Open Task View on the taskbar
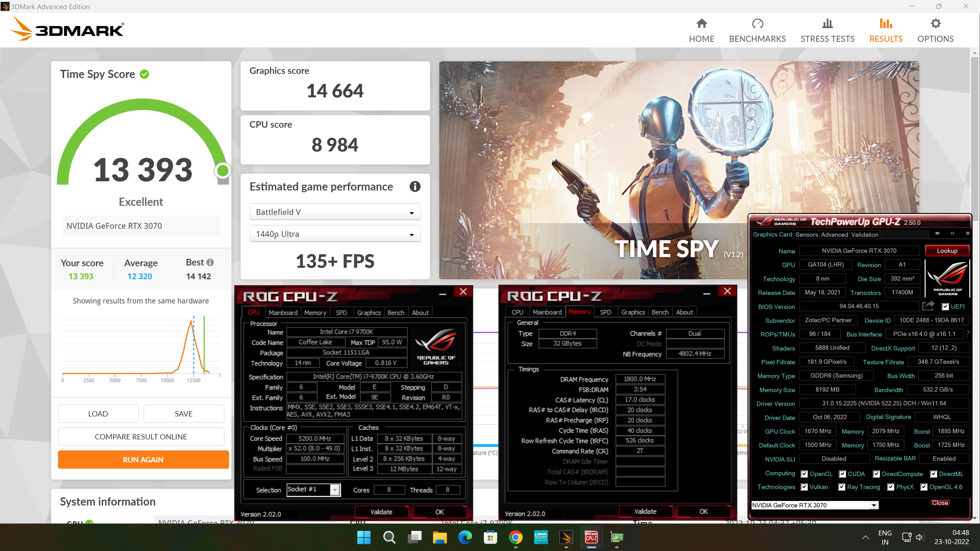The image size is (980, 551). click(x=414, y=537)
